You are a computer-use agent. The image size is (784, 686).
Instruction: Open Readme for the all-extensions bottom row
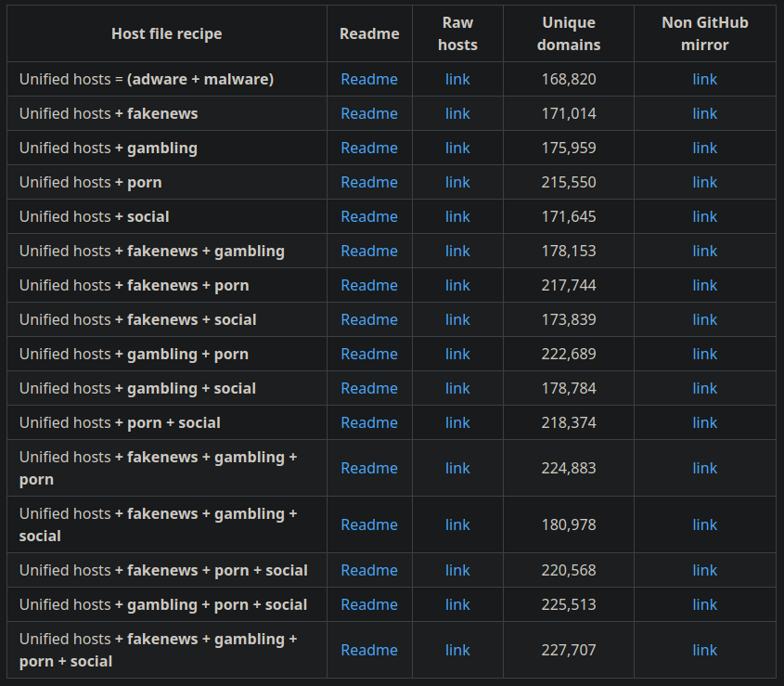(369, 650)
